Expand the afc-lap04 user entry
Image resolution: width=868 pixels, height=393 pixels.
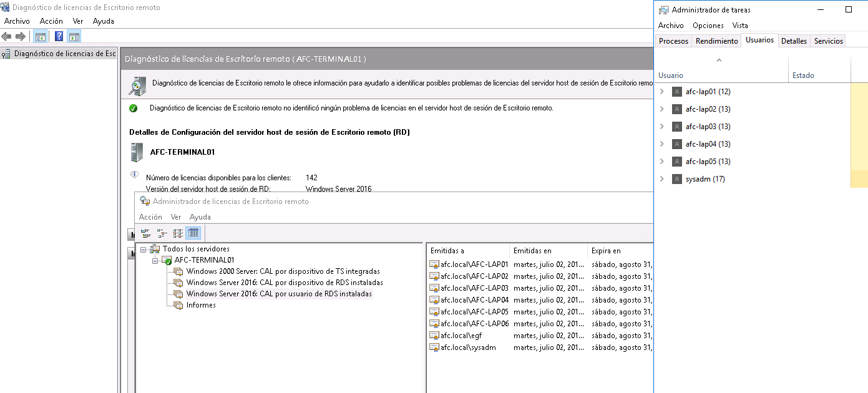pos(662,144)
